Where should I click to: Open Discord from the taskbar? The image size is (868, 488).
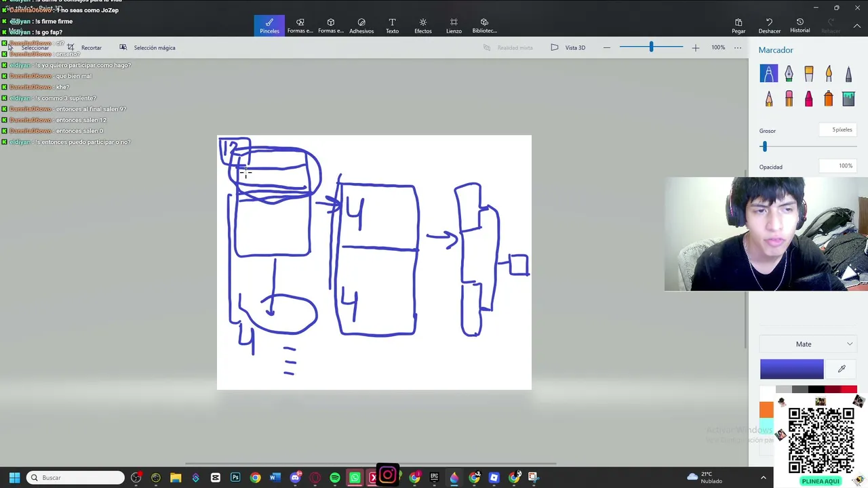pyautogui.click(x=295, y=478)
